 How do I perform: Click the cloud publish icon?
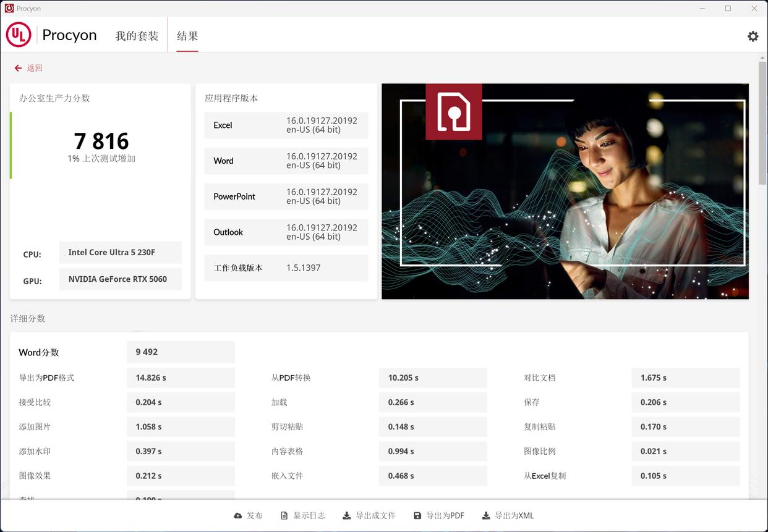[238, 515]
